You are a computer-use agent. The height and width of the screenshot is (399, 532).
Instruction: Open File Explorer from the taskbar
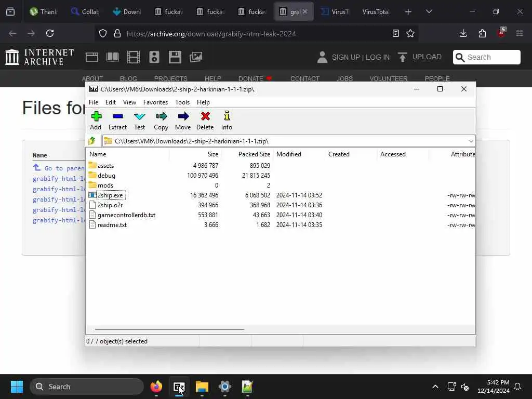[202, 387]
